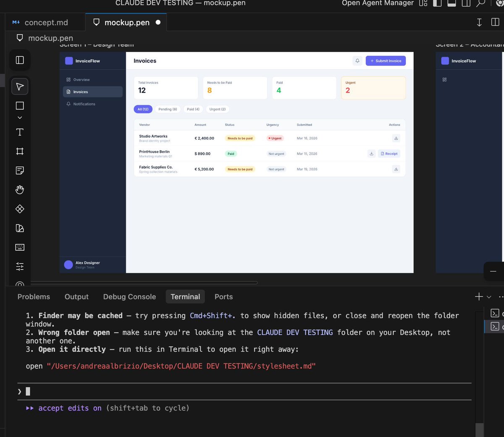Open the design swatches palette icon
Viewport: 504px width, 437px height.
20,228
